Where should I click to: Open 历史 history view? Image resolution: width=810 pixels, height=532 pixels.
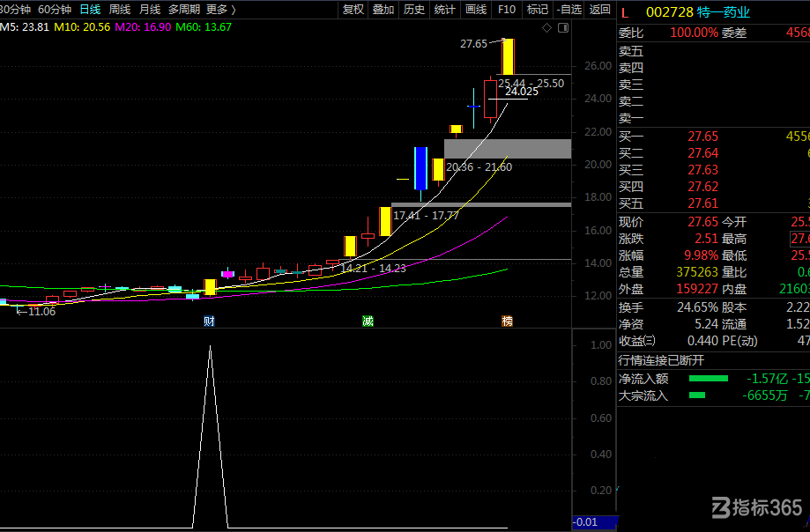tap(413, 10)
